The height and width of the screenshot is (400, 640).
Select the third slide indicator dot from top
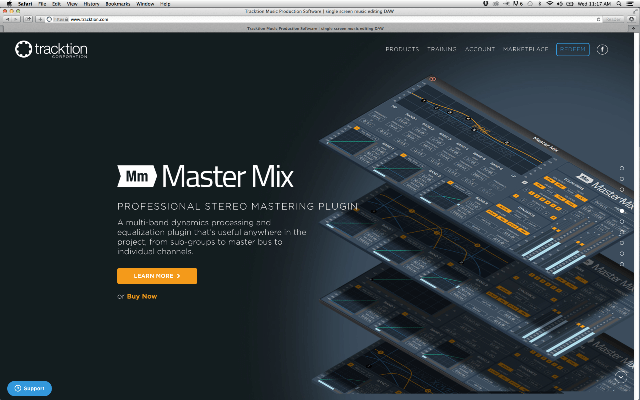(622, 189)
